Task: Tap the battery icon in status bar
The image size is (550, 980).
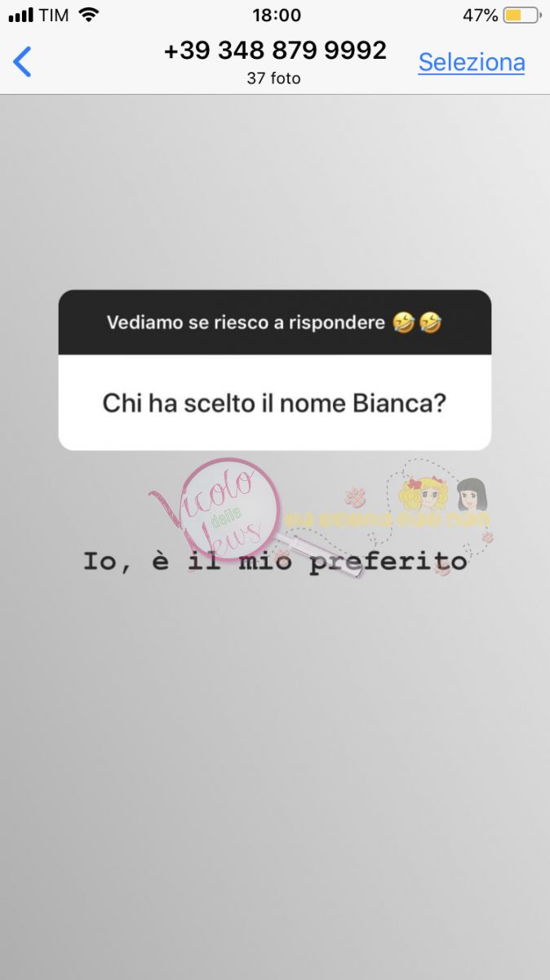Action: [521, 16]
